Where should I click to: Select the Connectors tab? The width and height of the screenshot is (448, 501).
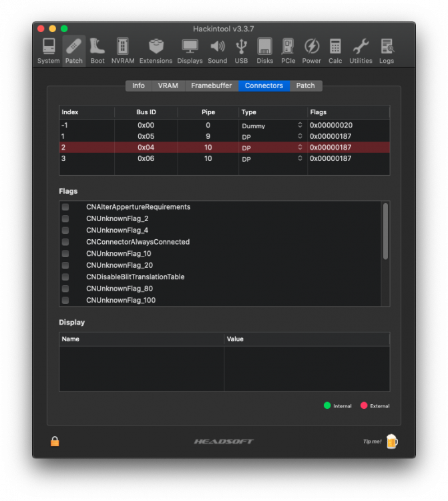pos(264,86)
